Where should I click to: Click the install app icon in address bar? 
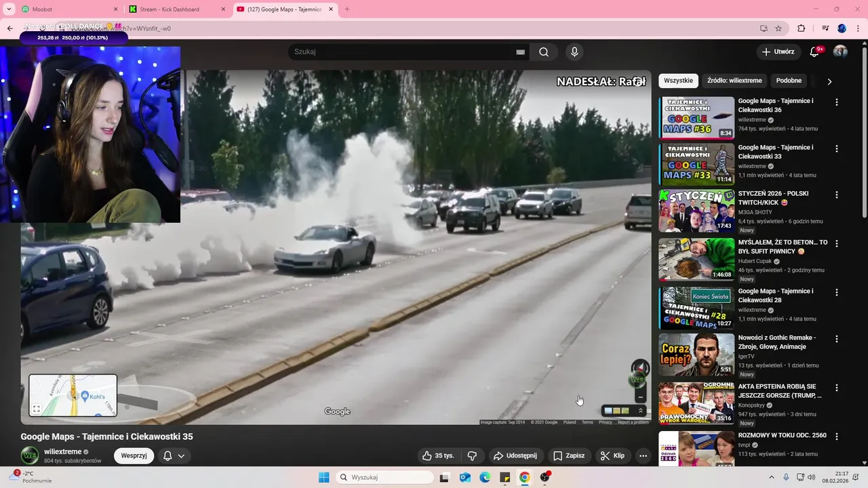coord(764,28)
